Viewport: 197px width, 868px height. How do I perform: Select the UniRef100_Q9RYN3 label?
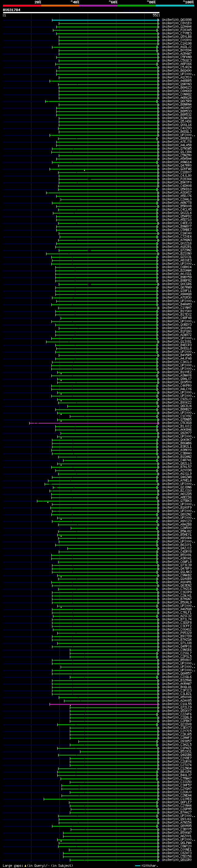point(177,84)
